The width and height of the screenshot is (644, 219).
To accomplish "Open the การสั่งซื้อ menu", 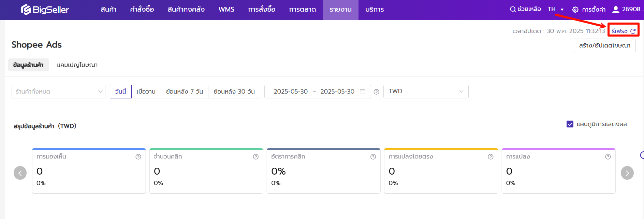I will [x=262, y=10].
